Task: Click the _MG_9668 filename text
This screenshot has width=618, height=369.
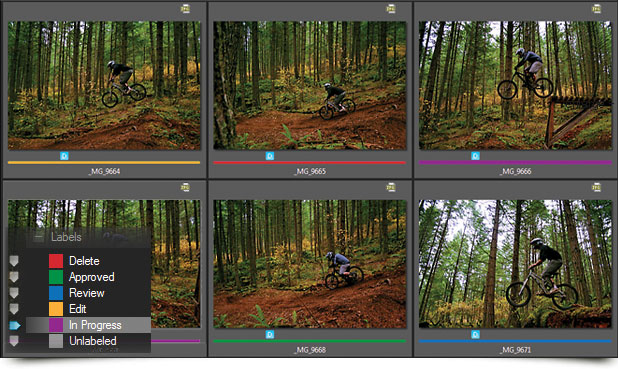Action: 310,350
